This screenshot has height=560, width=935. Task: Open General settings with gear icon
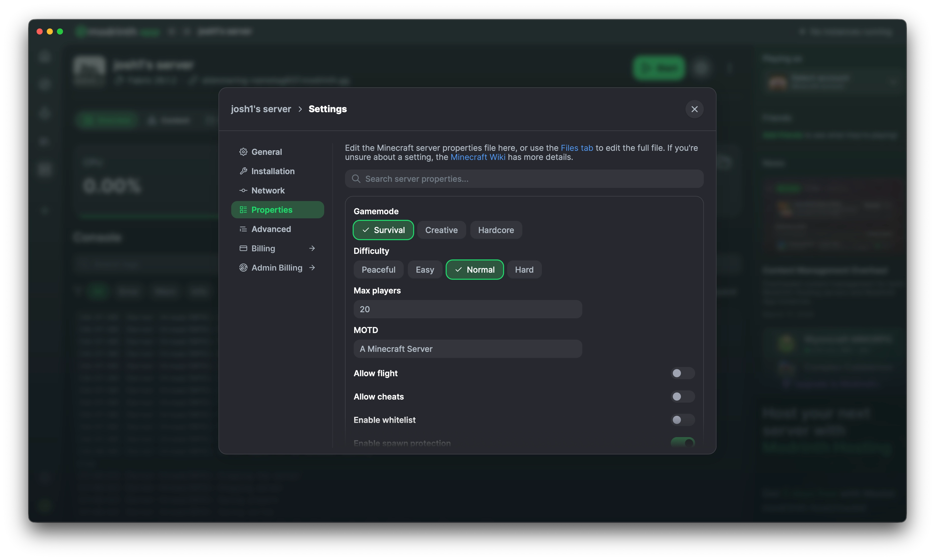[243, 152]
